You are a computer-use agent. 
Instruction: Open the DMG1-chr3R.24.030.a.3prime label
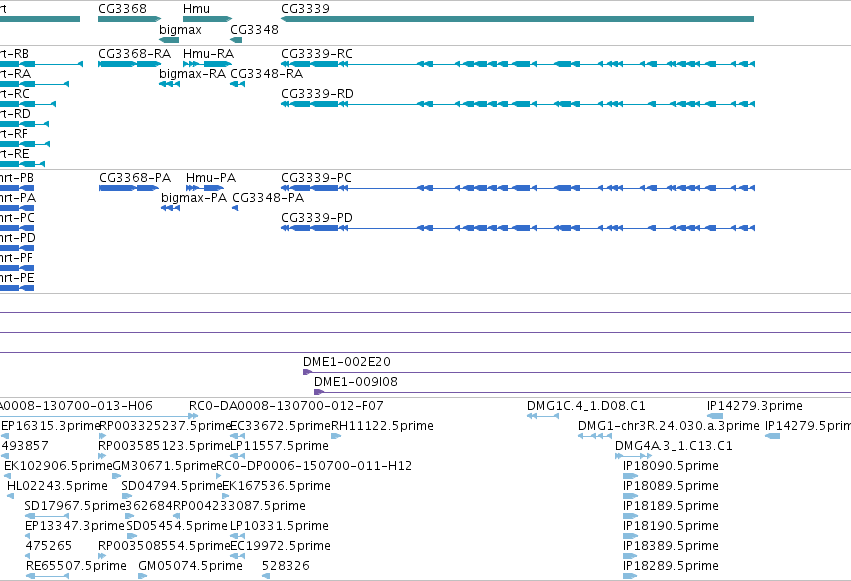[669, 426]
